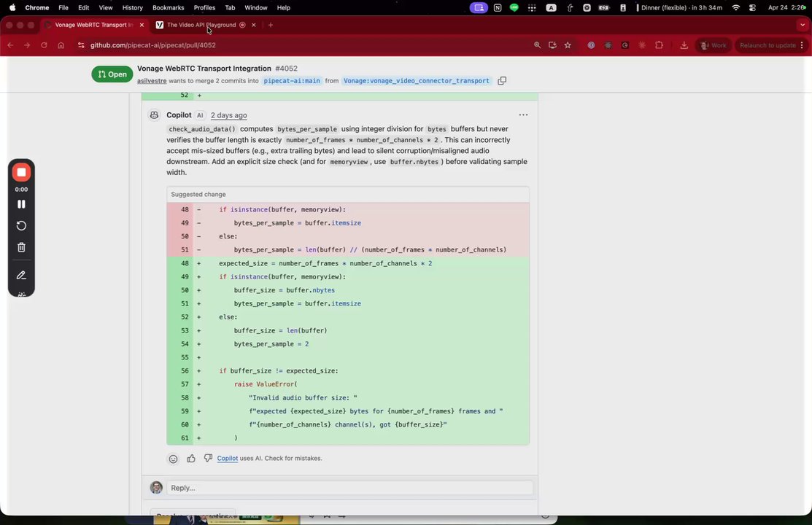Open the three-dot menu on Copilot comment
Viewport: 812px width, 525px height.
pyautogui.click(x=523, y=115)
